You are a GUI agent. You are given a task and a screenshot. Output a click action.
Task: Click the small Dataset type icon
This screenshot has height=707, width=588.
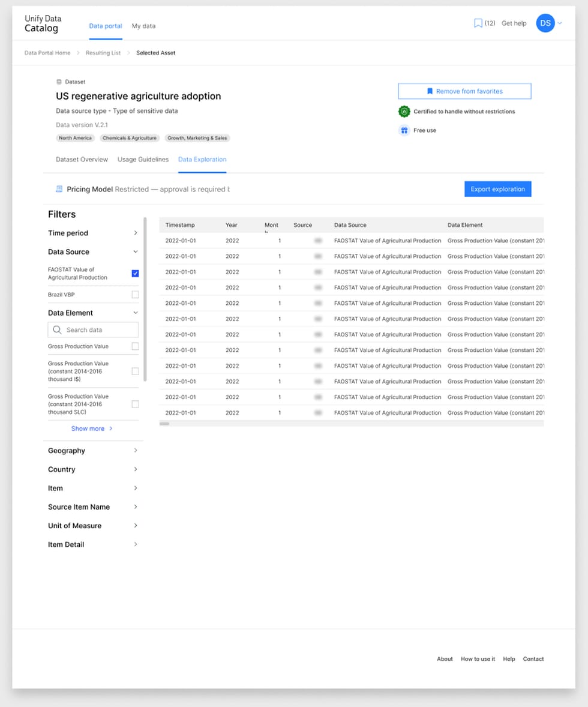point(59,82)
